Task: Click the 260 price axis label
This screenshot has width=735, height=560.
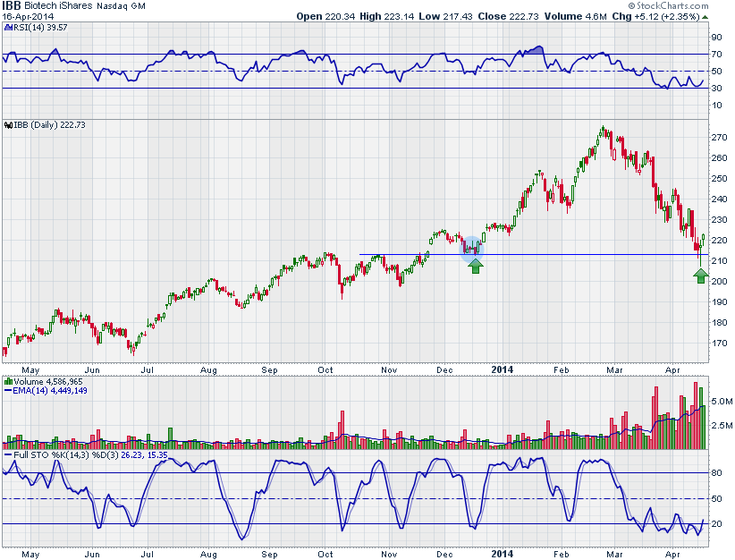Action: pyautogui.click(x=719, y=158)
